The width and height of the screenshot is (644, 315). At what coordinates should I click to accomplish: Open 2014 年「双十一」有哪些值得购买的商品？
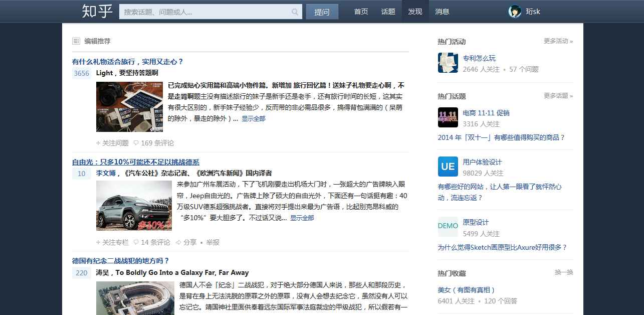[x=502, y=137]
